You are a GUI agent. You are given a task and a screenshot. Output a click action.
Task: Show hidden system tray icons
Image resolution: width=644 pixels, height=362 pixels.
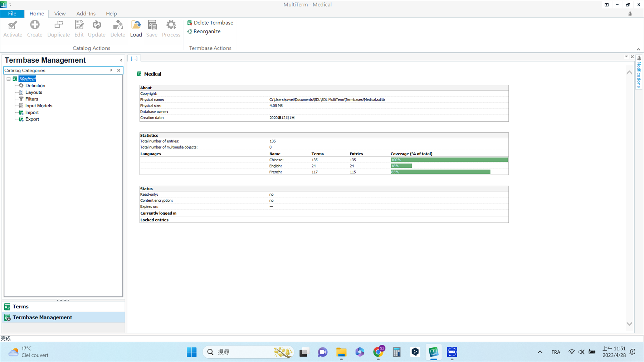pos(540,352)
